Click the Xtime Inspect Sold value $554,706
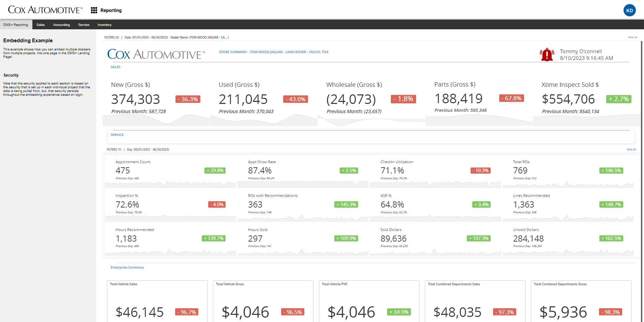The height and width of the screenshot is (322, 644). pos(568,99)
